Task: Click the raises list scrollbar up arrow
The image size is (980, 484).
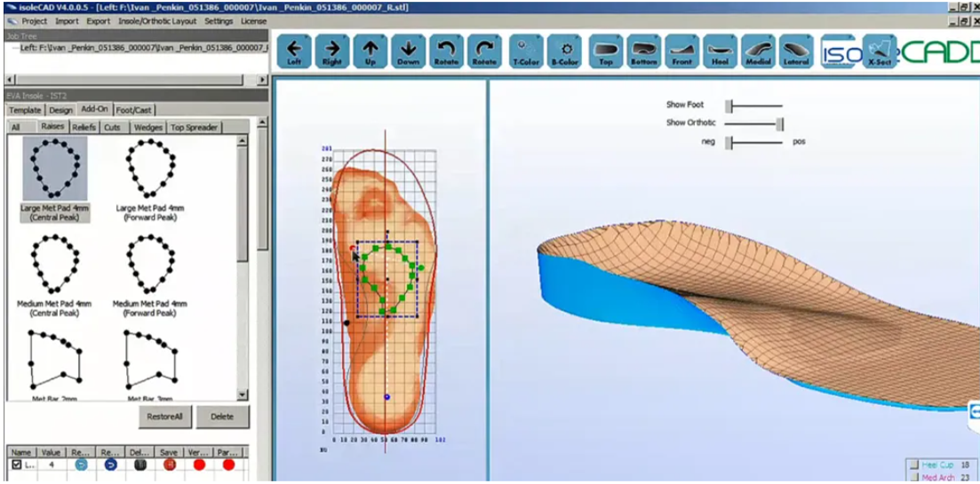Action: [x=243, y=141]
